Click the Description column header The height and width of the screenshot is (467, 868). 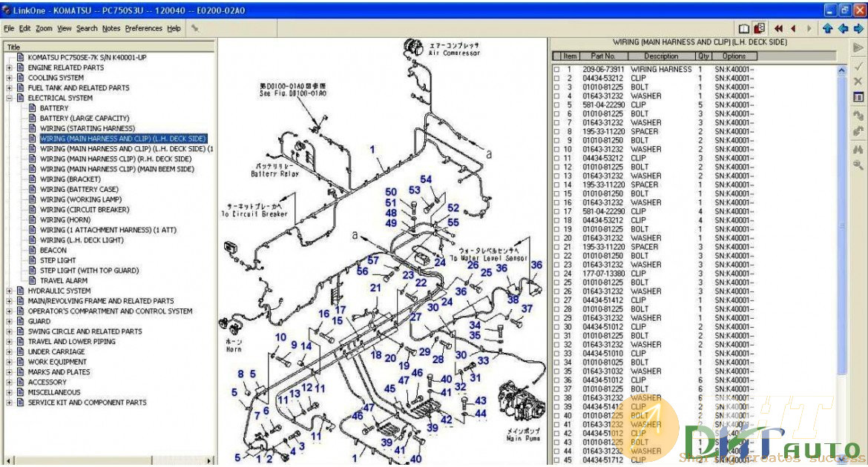tap(660, 56)
